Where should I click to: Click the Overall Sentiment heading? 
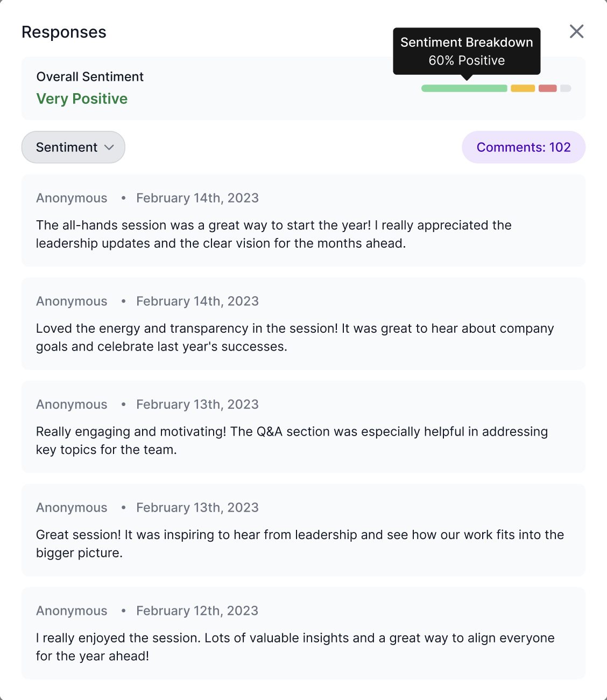(90, 76)
